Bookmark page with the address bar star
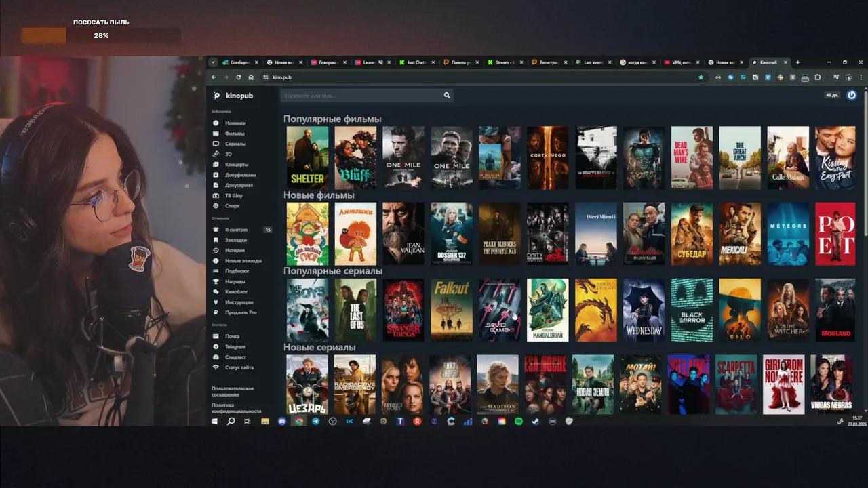This screenshot has width=868, height=488. pyautogui.click(x=701, y=77)
